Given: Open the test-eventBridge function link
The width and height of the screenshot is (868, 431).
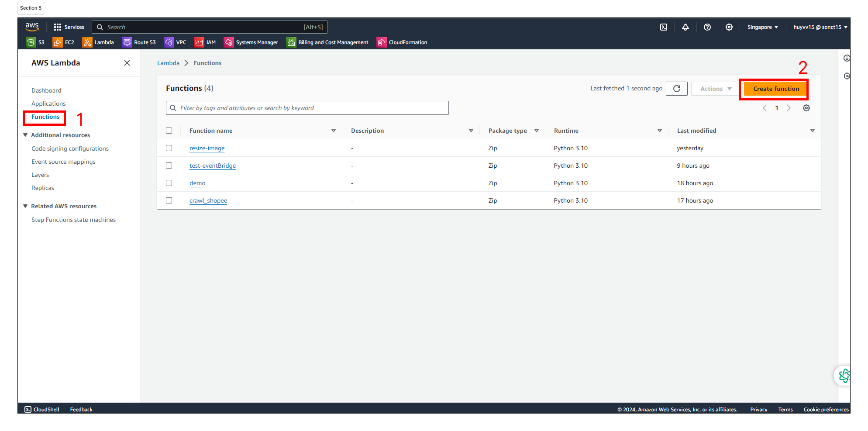Looking at the screenshot, I should coord(213,166).
